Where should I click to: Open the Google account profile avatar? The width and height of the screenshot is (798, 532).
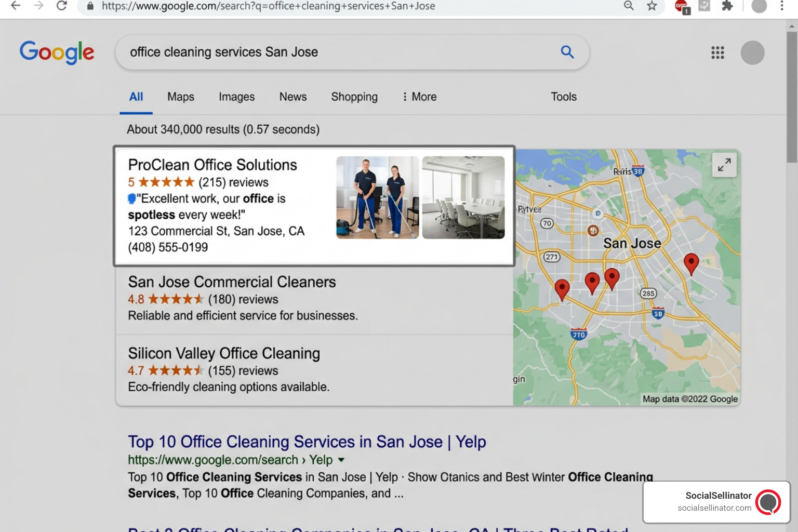752,52
